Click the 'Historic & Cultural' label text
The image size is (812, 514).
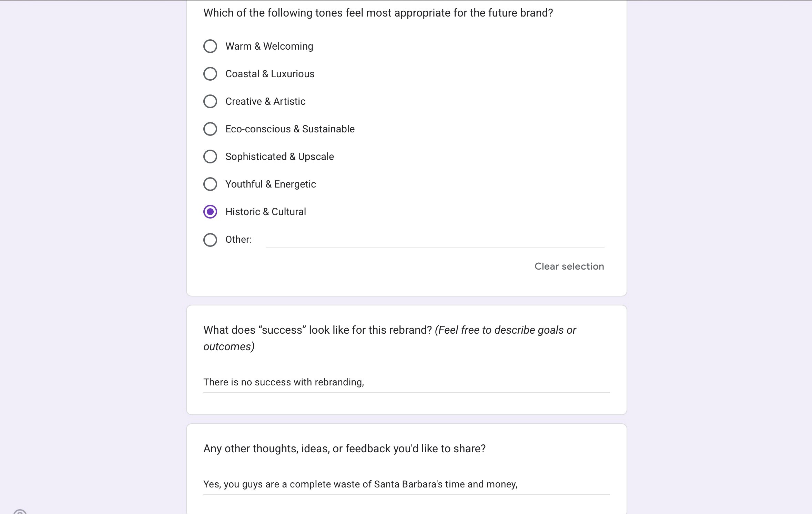click(266, 212)
